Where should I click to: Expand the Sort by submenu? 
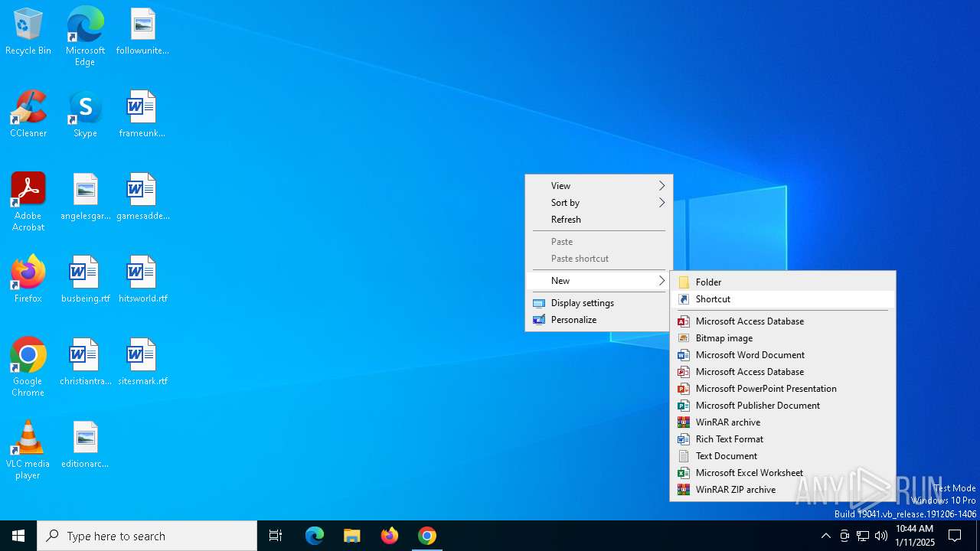(x=599, y=203)
